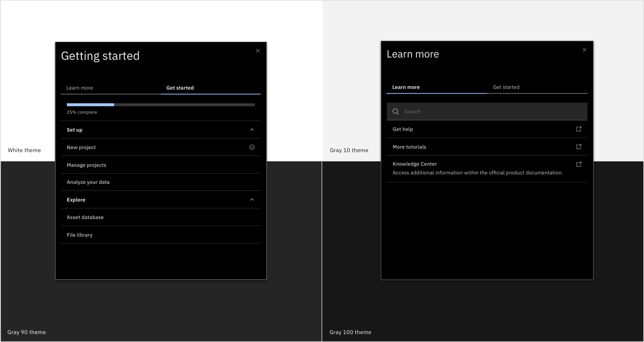Focus the Search input field
This screenshot has width=644, height=342.
click(x=489, y=111)
